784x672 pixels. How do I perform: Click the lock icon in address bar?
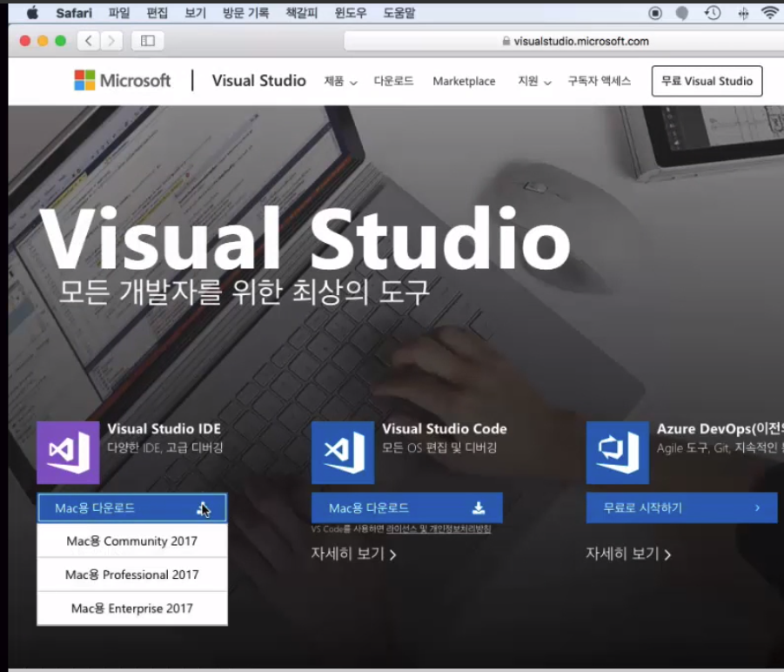[x=506, y=41]
